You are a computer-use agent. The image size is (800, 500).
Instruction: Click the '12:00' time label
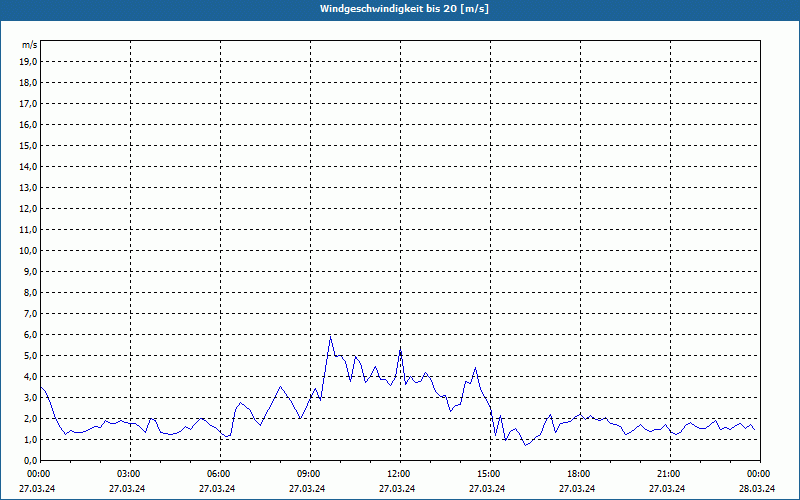pyautogui.click(x=398, y=474)
